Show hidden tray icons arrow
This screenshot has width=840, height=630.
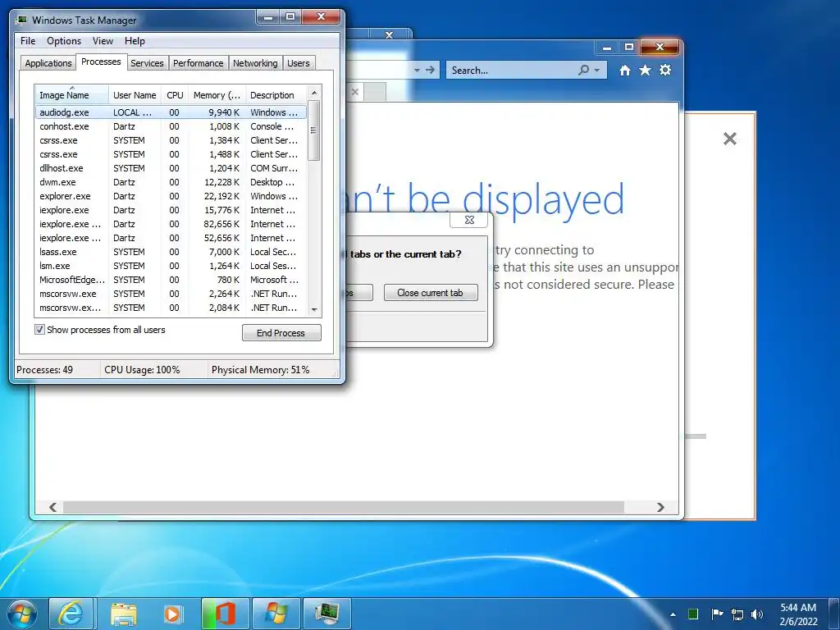673,614
